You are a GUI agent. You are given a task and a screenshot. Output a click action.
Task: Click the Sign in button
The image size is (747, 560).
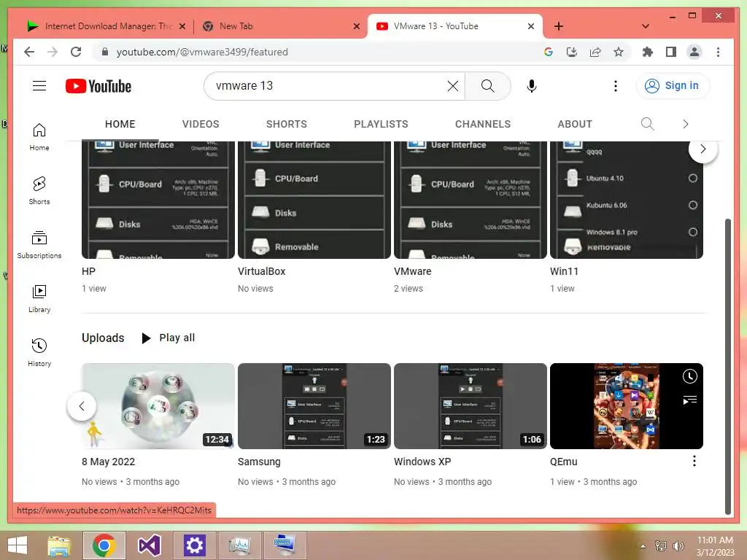tap(673, 86)
